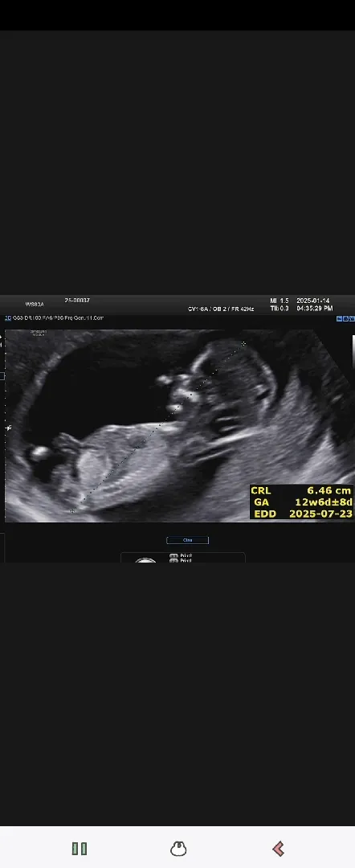Click the first blue status icon top-right of scan
The height and width of the screenshot is (868, 355).
tap(340, 318)
